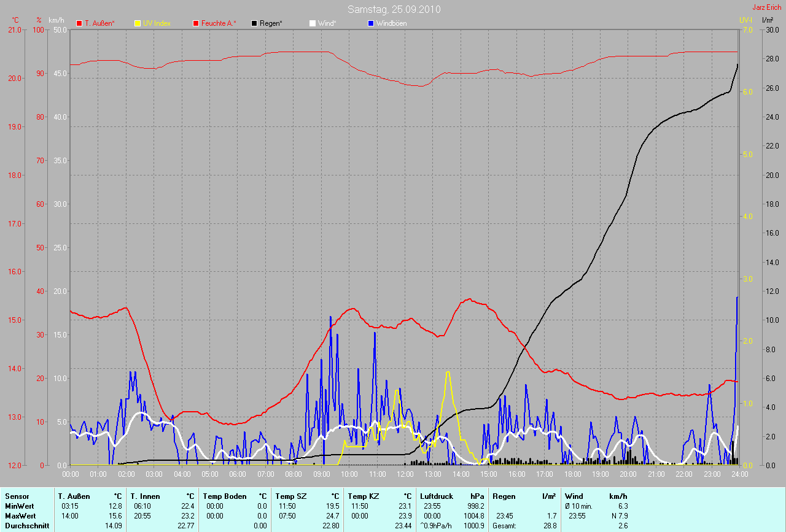This screenshot has width=786, height=532.
Task: Click the MaxWert row label
Action: coord(21,516)
